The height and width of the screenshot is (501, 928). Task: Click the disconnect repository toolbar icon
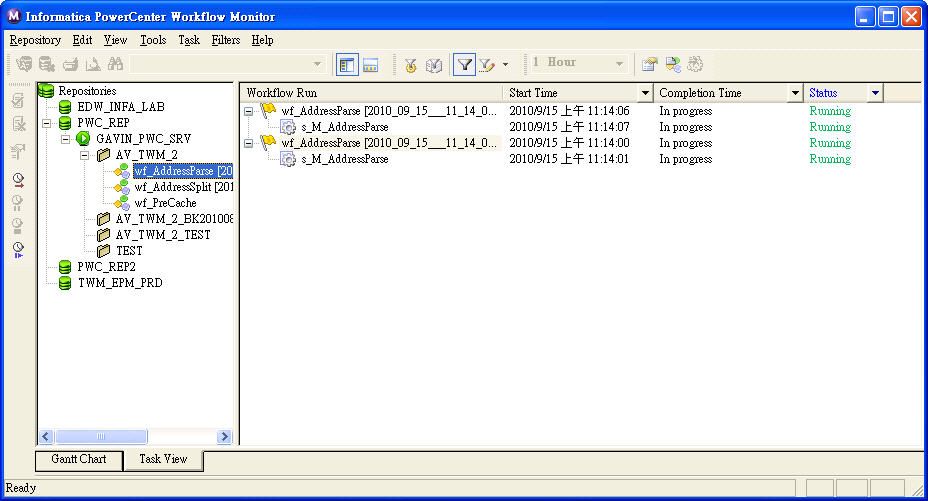(46, 64)
